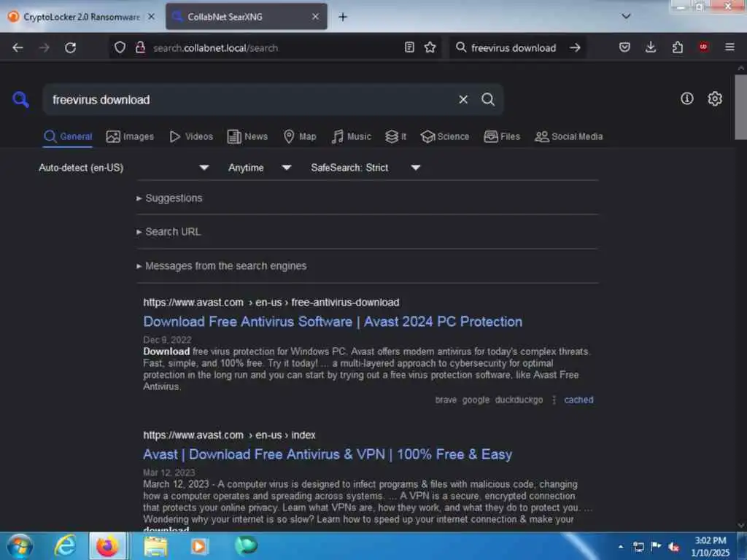Launch Internet Explorer from taskbar
747x560 pixels.
pyautogui.click(x=65, y=545)
